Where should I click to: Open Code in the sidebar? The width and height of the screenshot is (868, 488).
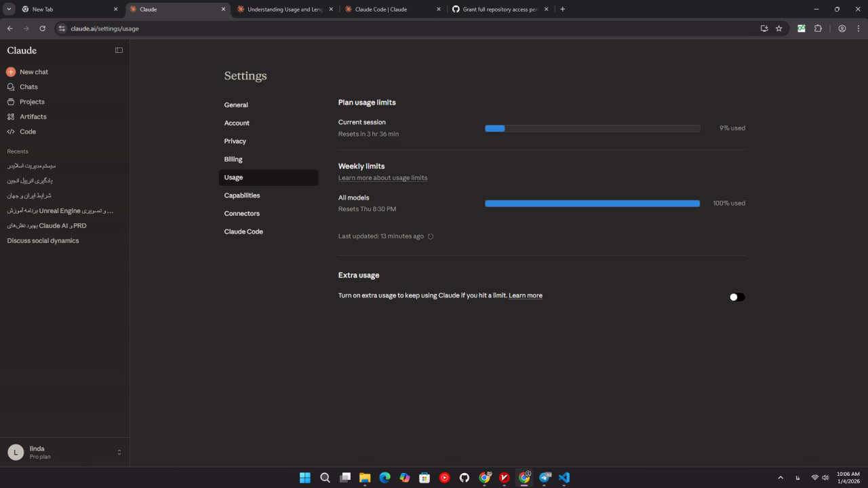pos(27,132)
